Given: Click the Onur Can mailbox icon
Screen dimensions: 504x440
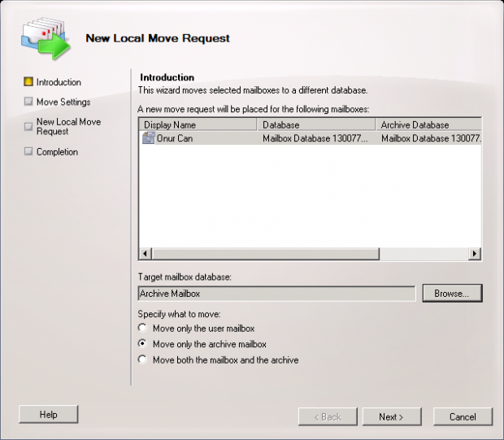Looking at the screenshot, I should 148,138.
